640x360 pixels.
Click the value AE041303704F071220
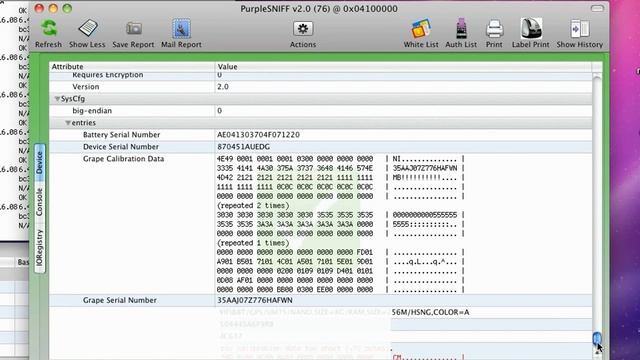point(258,135)
